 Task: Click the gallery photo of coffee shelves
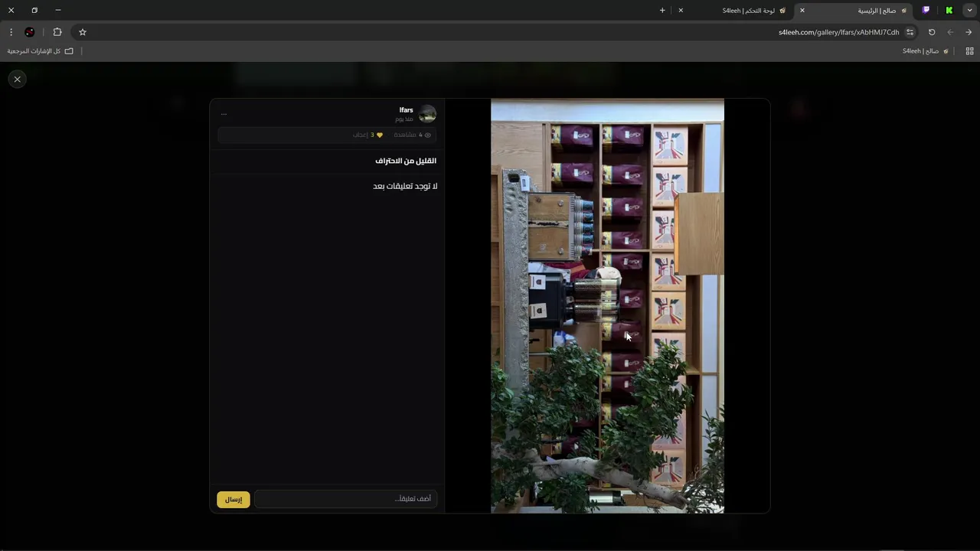click(x=607, y=305)
